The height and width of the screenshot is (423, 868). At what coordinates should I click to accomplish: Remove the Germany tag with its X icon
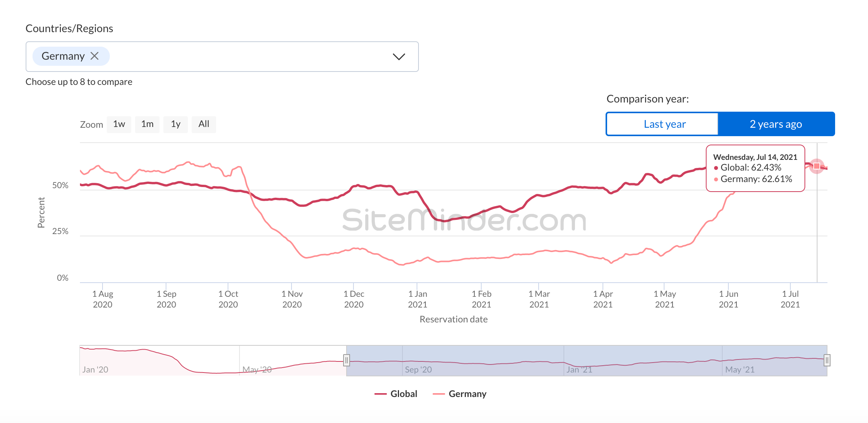pyautogui.click(x=94, y=56)
